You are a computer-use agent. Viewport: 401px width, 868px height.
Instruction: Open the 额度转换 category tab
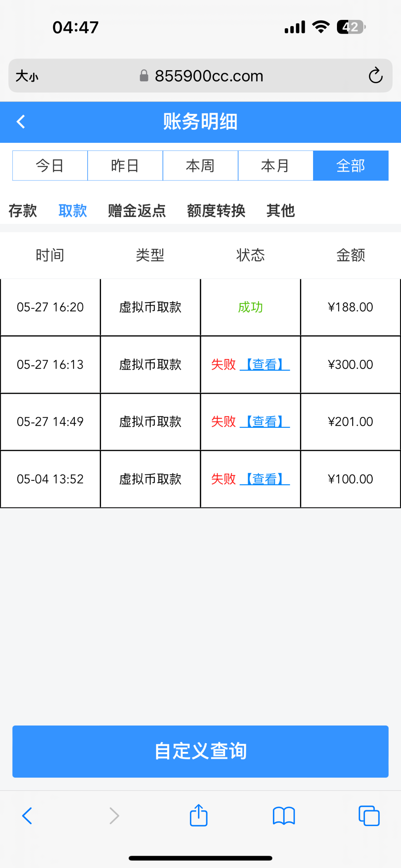[216, 210]
